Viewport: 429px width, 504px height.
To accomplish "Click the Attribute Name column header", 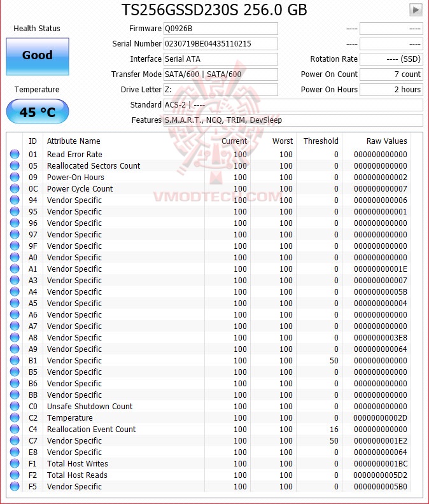I will click(74, 141).
